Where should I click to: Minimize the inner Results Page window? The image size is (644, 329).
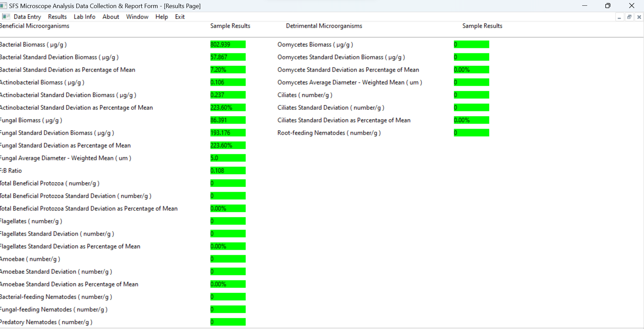[x=619, y=17]
